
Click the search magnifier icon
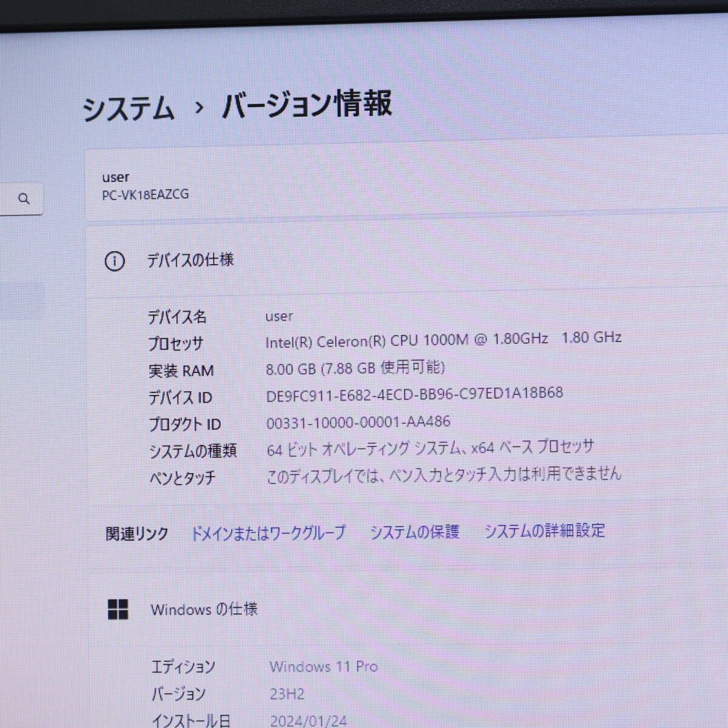(24, 198)
